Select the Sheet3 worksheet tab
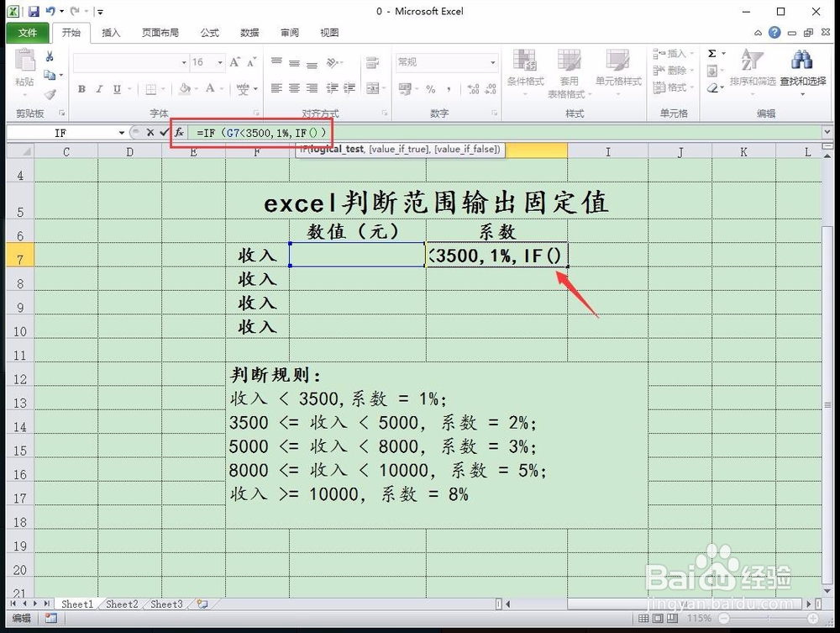The height and width of the screenshot is (633, 840). [166, 604]
